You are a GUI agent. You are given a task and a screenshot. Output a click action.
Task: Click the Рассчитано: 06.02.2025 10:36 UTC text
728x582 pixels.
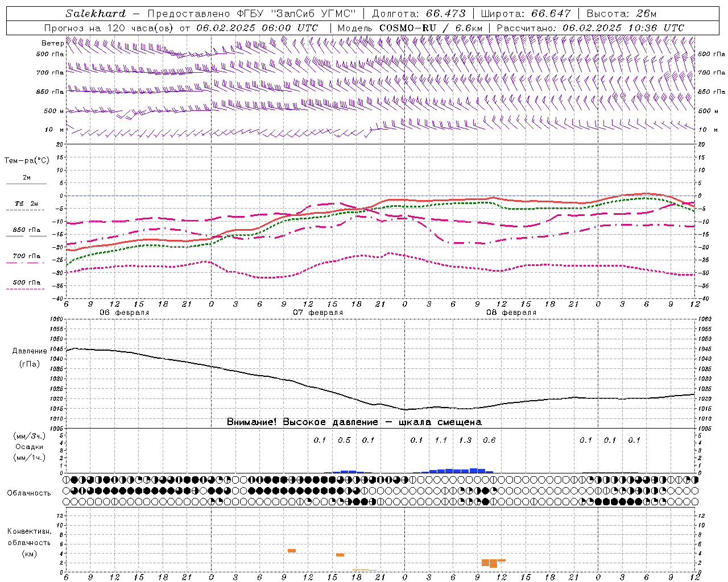point(590,28)
